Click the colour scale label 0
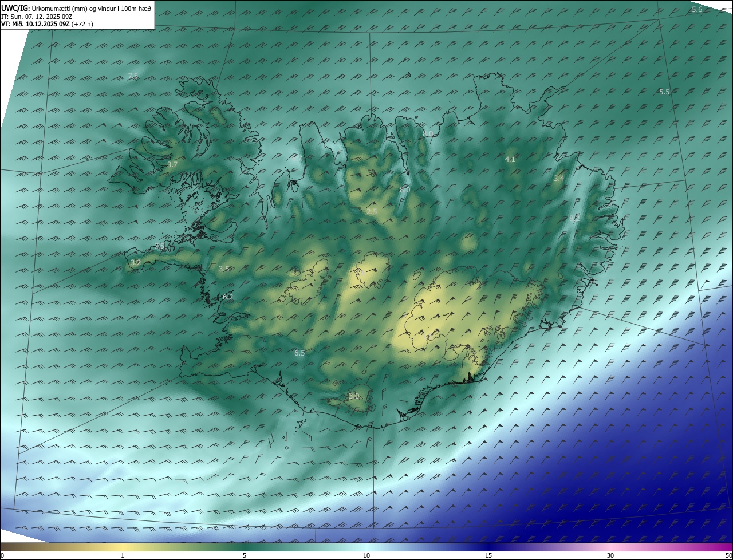Image resolution: width=733 pixels, height=560 pixels. pyautogui.click(x=2, y=556)
